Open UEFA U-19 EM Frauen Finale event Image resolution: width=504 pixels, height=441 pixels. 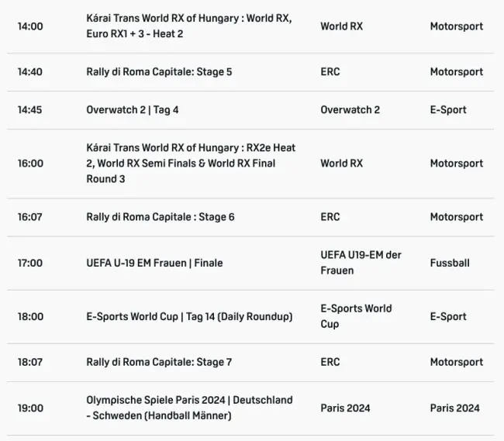(154, 263)
